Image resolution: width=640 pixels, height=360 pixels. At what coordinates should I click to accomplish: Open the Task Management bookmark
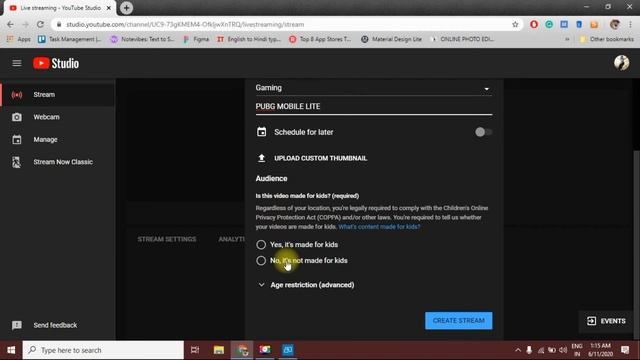pos(70,39)
